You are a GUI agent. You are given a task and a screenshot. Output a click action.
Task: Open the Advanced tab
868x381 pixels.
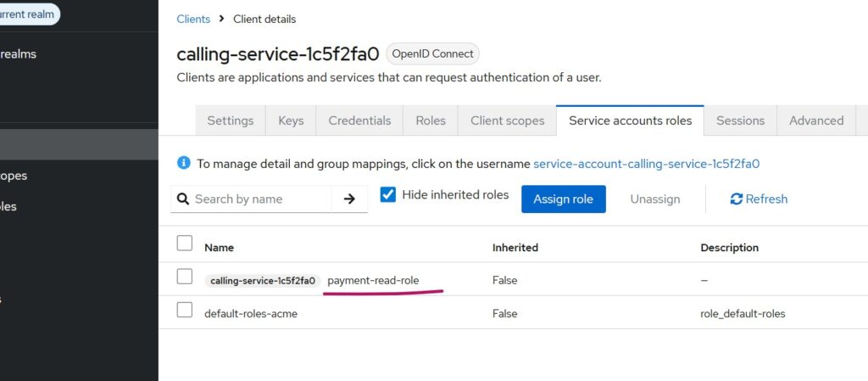[x=815, y=120]
